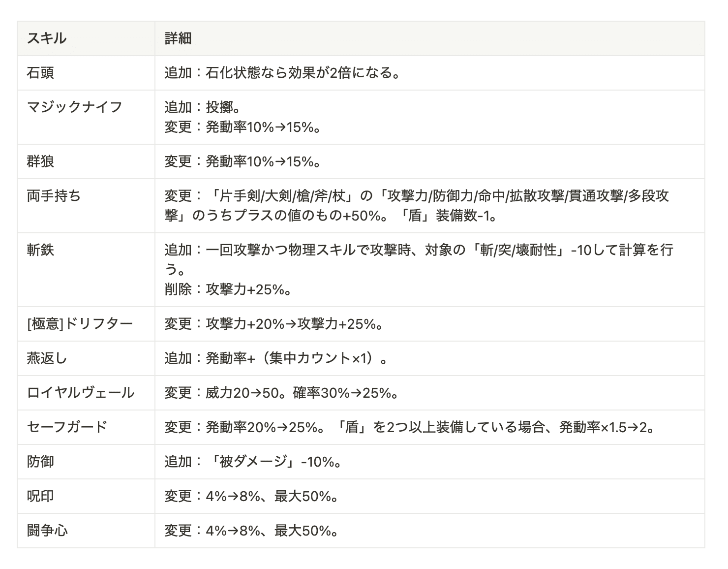Click the 群狼 skill name
The width and height of the screenshot is (728, 569).
pyautogui.click(x=40, y=161)
